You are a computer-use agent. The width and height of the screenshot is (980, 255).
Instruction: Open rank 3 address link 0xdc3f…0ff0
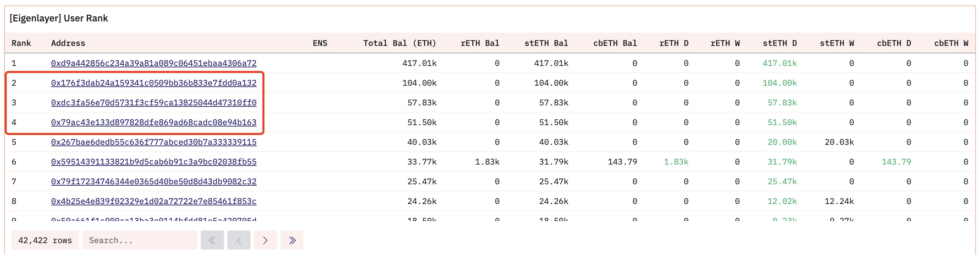coord(154,103)
